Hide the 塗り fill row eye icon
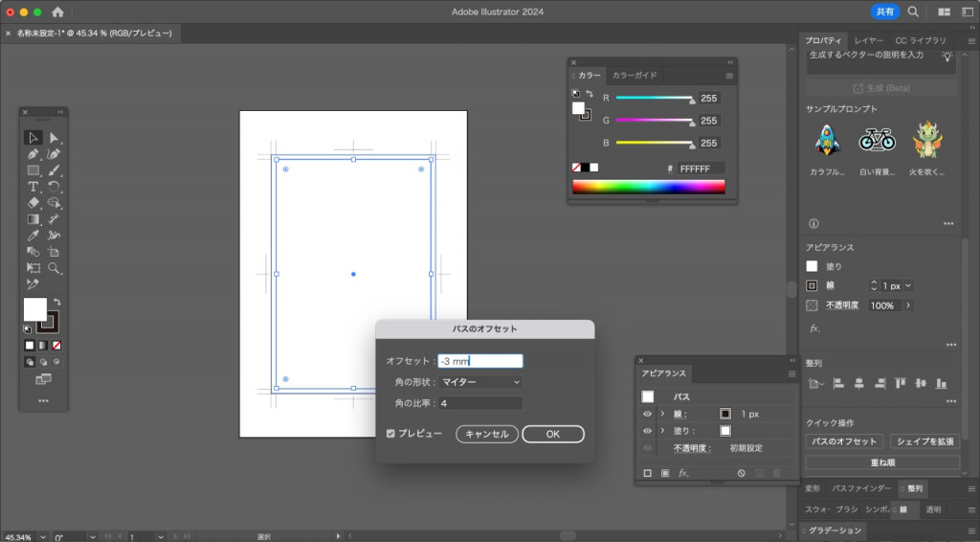The image size is (980, 542). pos(647,431)
